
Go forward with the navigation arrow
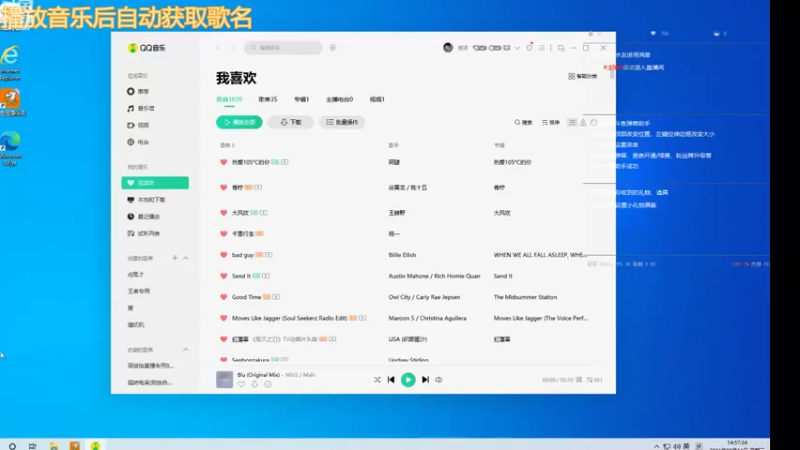pyautogui.click(x=233, y=47)
